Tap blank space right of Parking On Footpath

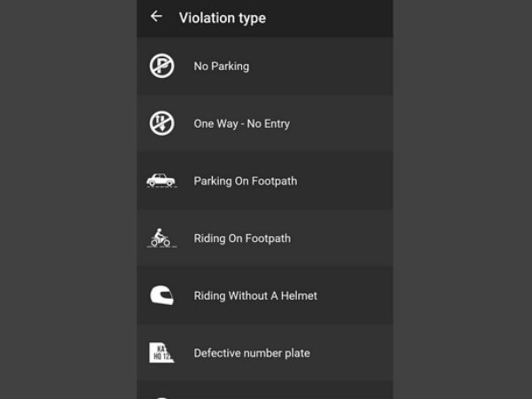click(x=350, y=181)
